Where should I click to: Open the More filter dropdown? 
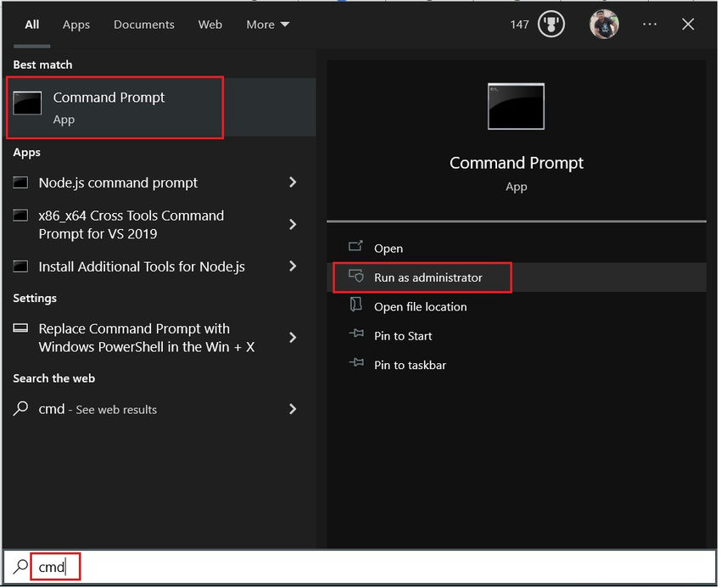[269, 25]
